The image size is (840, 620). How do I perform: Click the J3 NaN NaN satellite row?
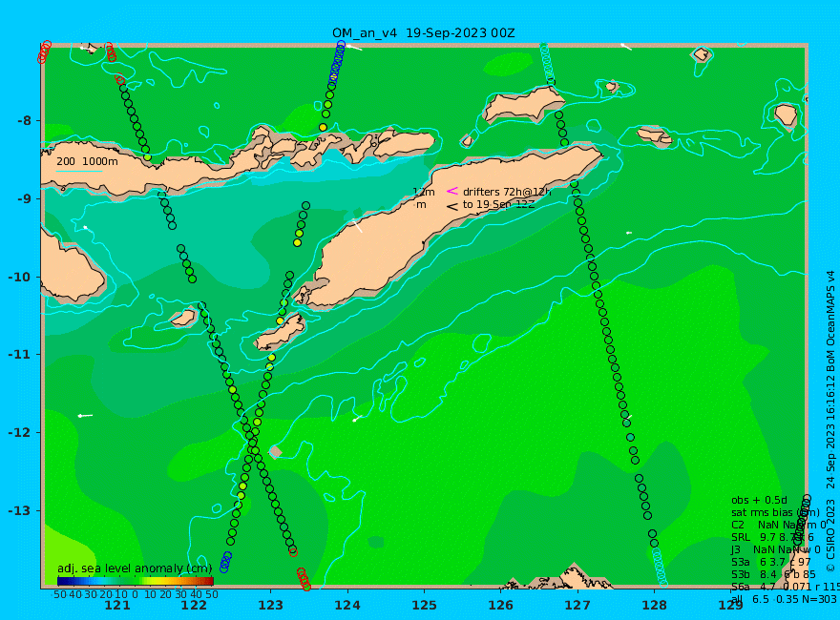[x=775, y=549]
